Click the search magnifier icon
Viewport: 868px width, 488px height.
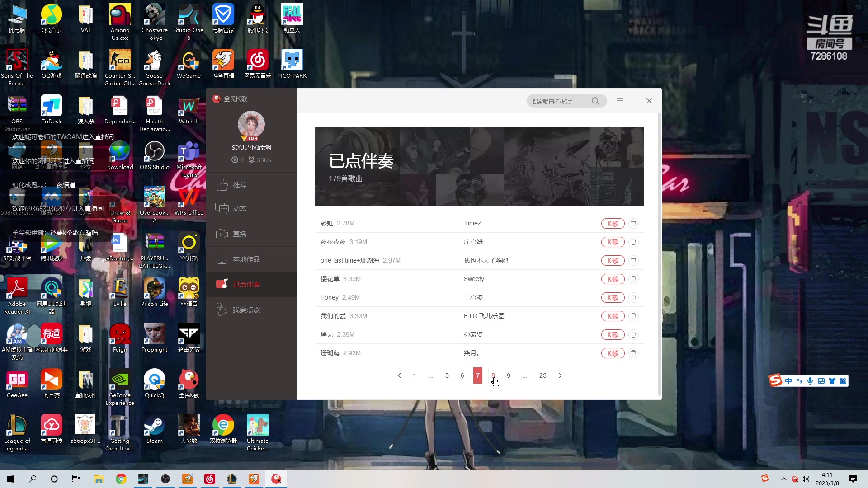tap(595, 101)
